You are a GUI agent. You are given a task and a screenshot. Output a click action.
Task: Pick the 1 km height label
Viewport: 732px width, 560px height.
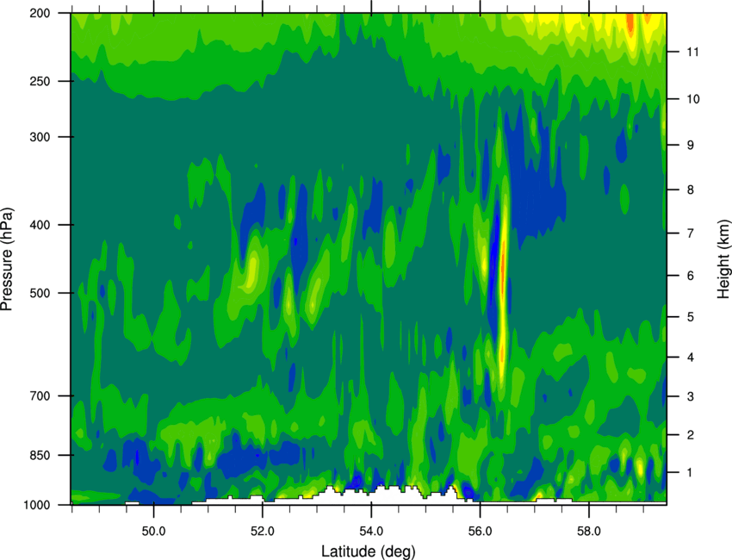(690, 473)
